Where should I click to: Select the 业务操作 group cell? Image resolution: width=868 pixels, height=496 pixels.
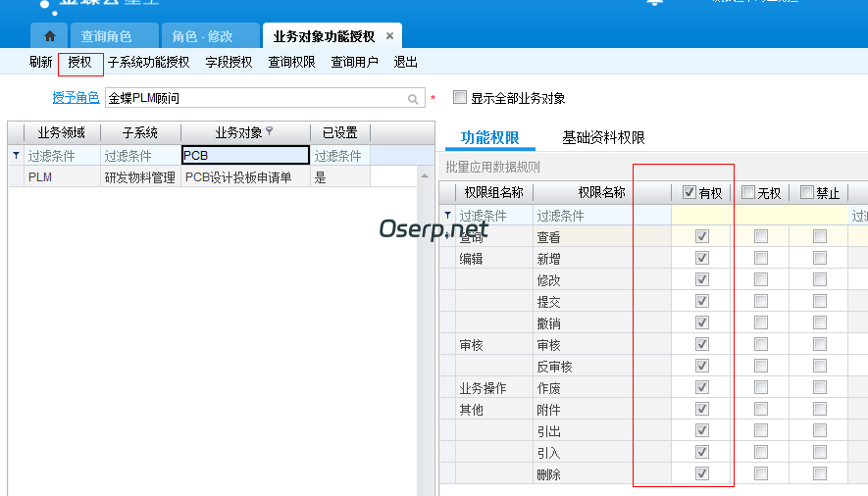pyautogui.click(x=493, y=387)
